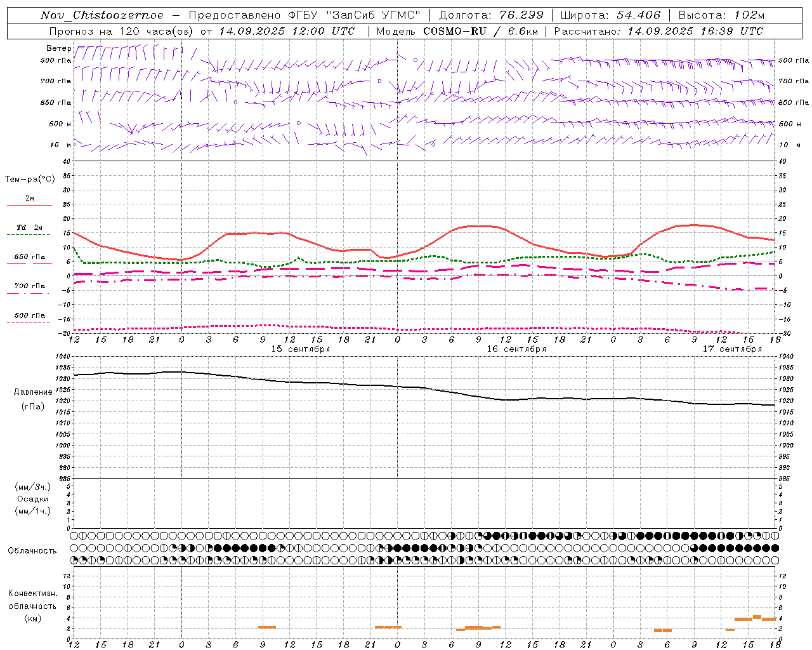
Task: Click the '500 м' wind level label on left
Action: 60,124
